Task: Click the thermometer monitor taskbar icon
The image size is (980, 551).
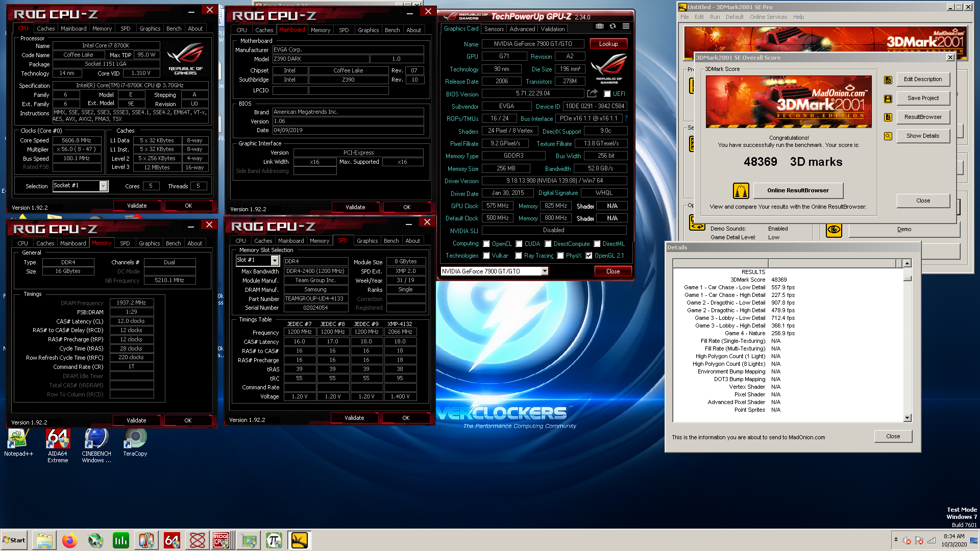Action: [146, 540]
